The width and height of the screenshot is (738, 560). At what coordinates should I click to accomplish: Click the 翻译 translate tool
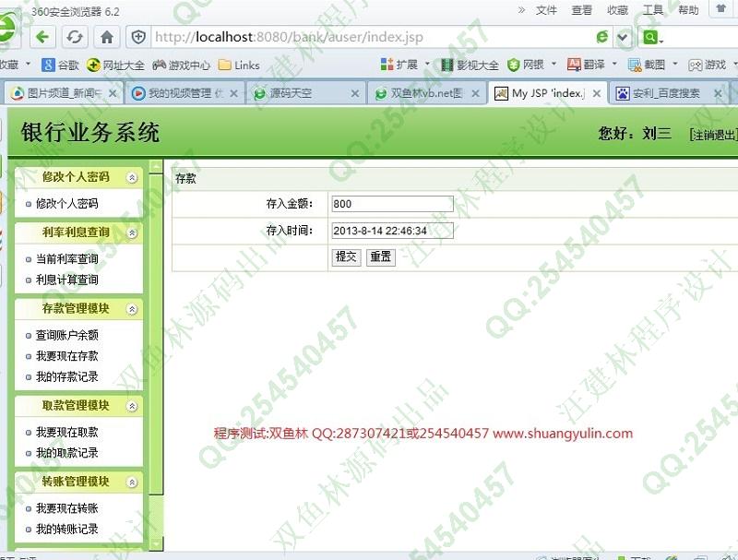point(586,65)
